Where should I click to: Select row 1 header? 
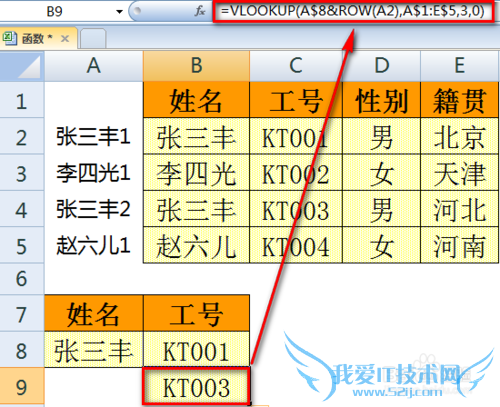tap(22, 100)
